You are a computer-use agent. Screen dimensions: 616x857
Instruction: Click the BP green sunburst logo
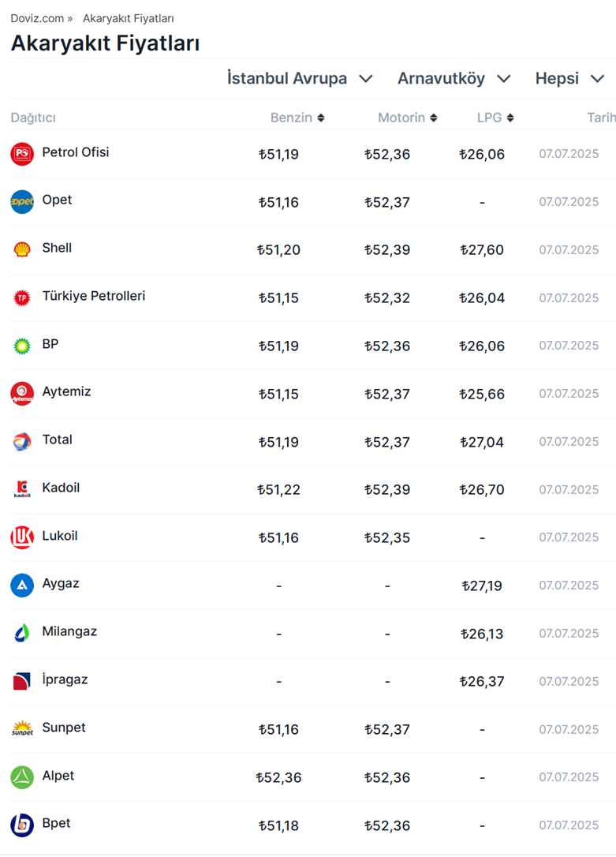coord(22,346)
